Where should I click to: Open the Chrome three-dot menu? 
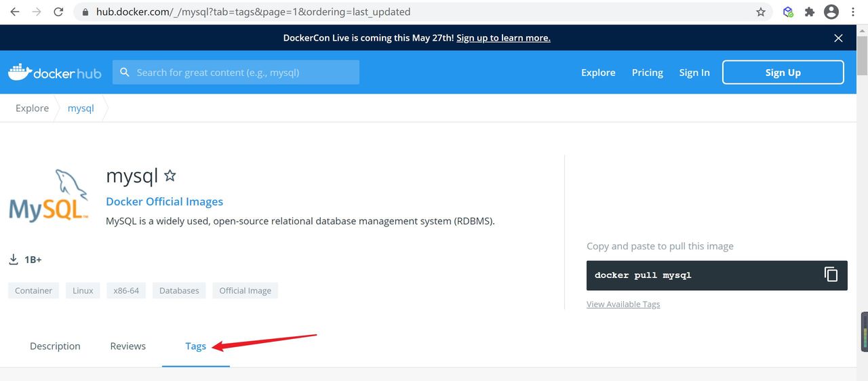point(853,12)
